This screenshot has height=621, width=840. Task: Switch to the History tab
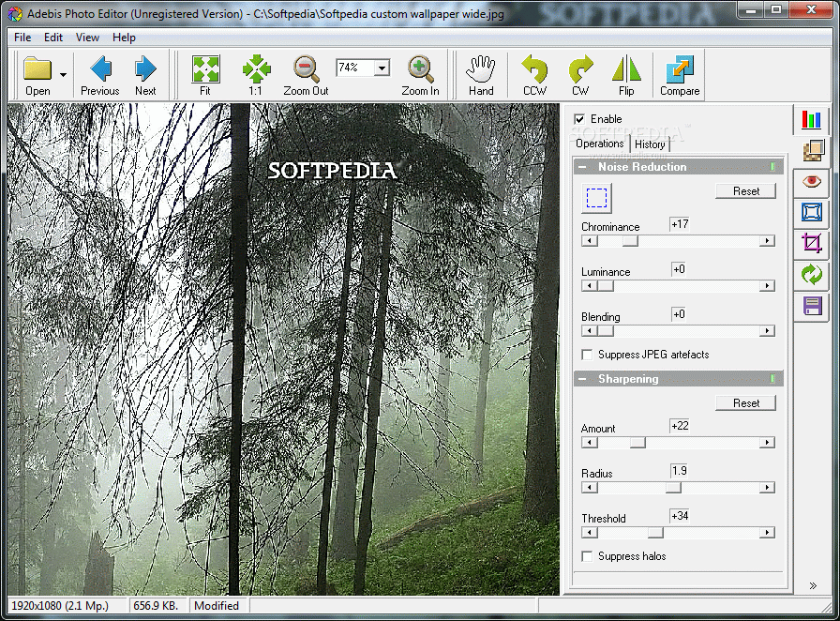(x=650, y=144)
